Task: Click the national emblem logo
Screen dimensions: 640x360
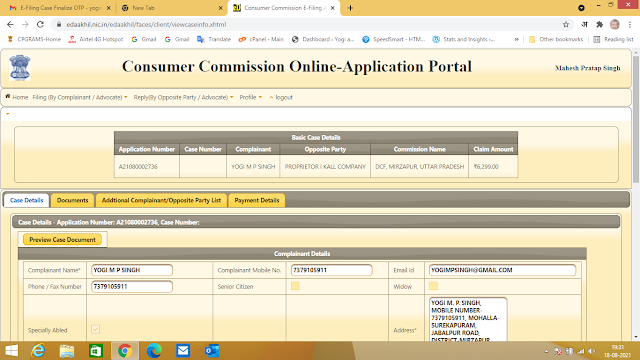Action: (20, 67)
